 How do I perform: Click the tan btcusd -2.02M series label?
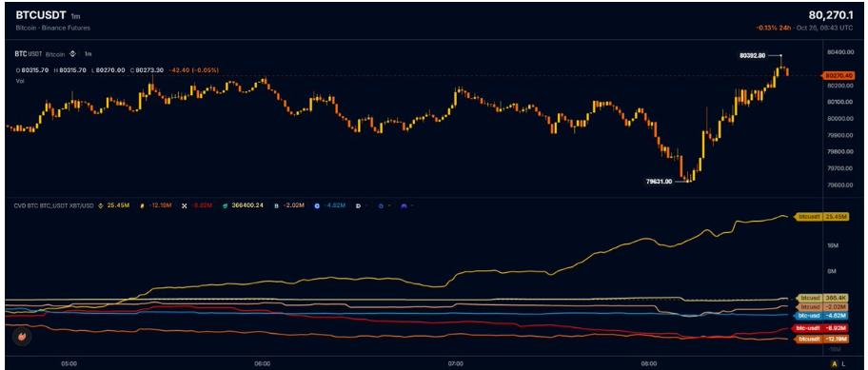point(822,306)
